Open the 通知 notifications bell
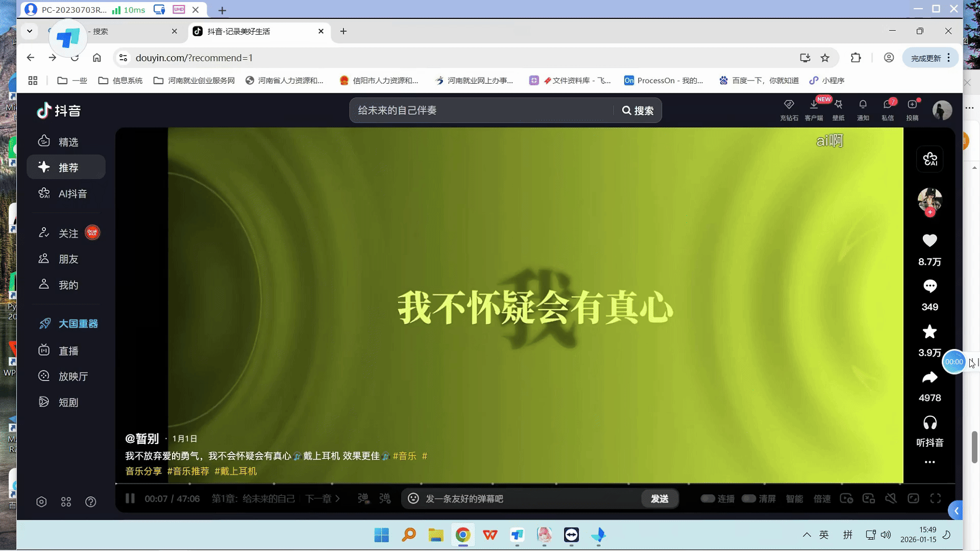The height and width of the screenshot is (551, 980). coord(863,109)
